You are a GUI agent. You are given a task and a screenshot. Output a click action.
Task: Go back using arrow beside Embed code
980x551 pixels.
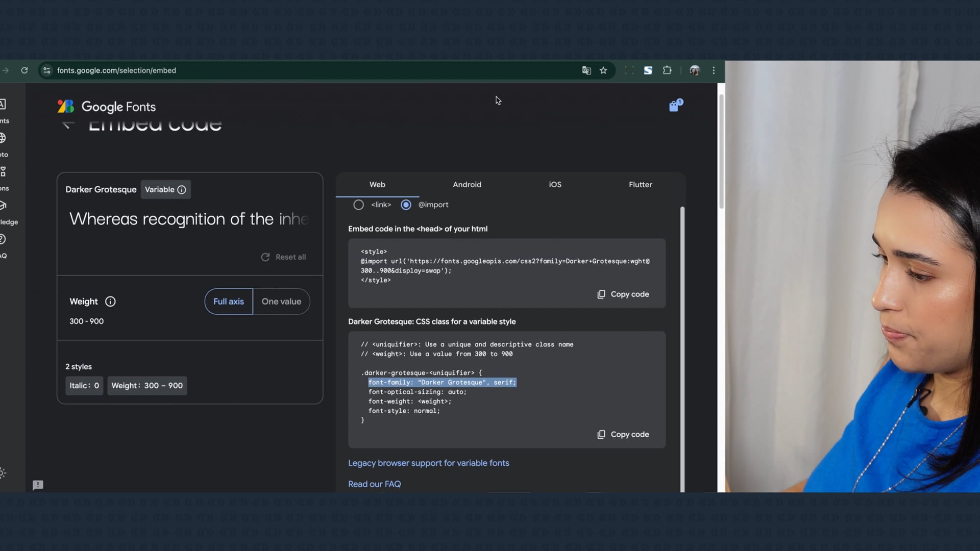click(x=68, y=124)
